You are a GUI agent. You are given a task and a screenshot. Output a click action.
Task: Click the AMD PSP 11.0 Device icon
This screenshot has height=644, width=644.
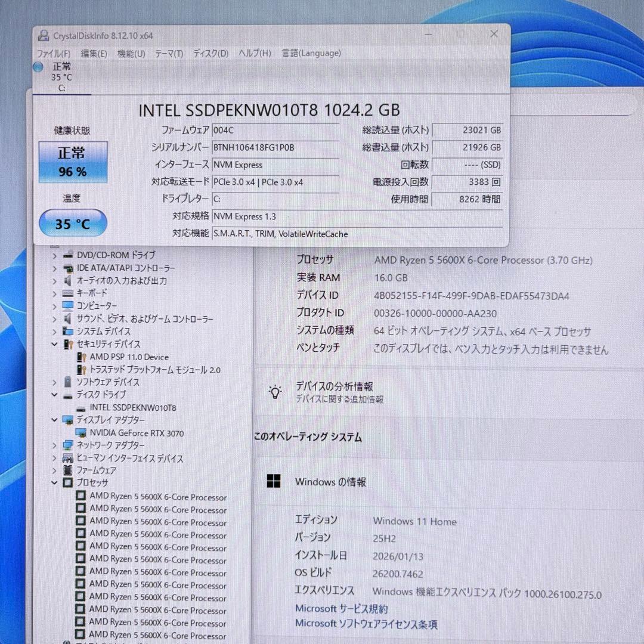coord(82,357)
